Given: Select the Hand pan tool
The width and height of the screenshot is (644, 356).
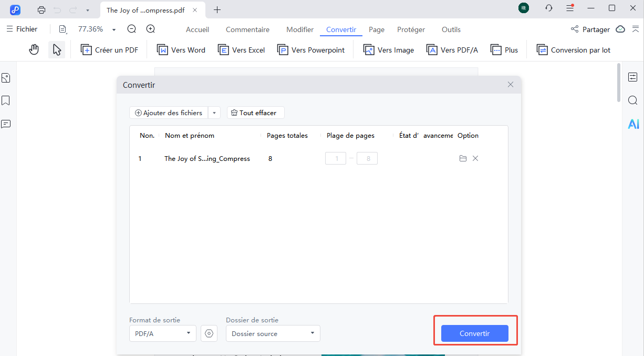Looking at the screenshot, I should click(34, 49).
